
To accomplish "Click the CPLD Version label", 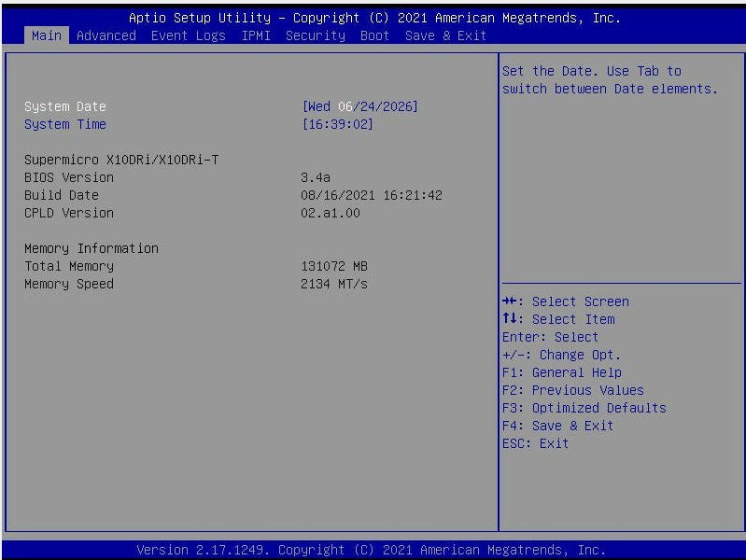I will [69, 213].
